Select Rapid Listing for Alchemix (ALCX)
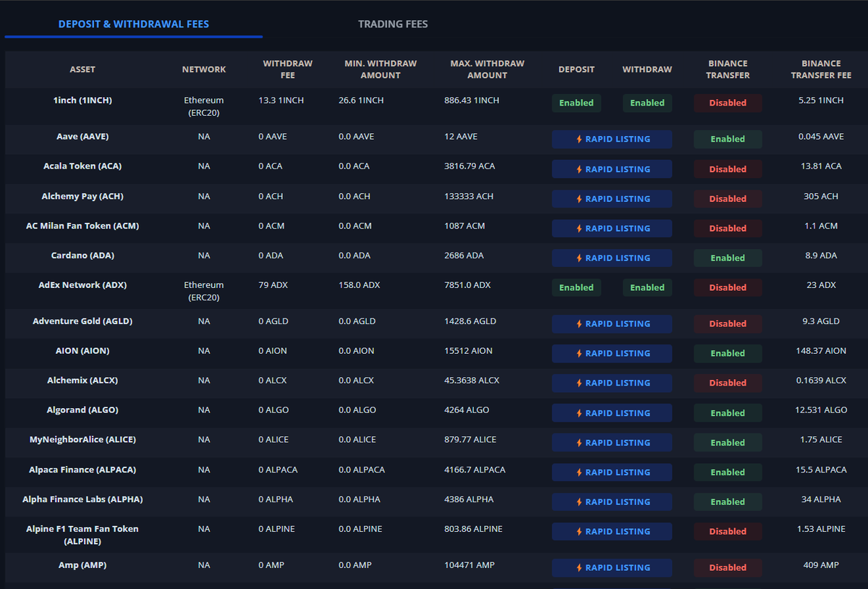The width and height of the screenshot is (868, 589). click(612, 383)
